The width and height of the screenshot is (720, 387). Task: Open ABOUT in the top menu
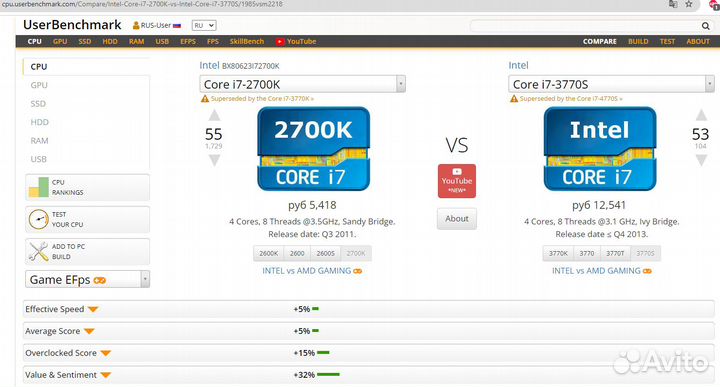coord(698,41)
